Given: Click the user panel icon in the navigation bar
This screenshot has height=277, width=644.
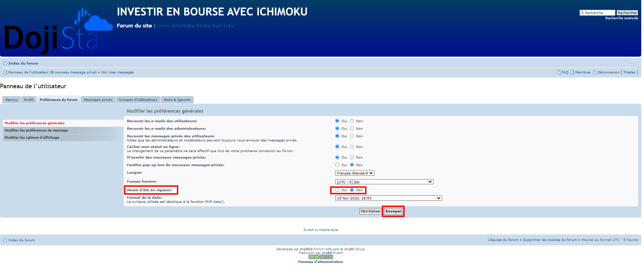Looking at the screenshot, I should point(5,72).
